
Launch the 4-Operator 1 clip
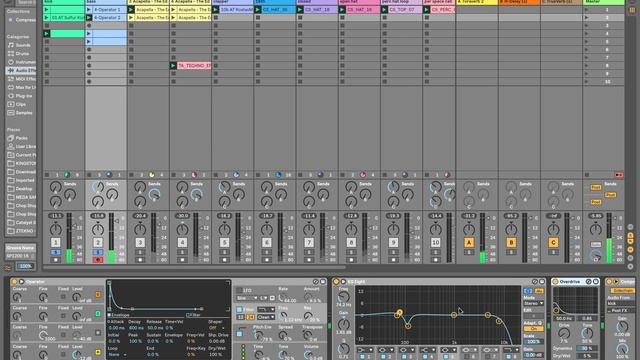(89, 9)
